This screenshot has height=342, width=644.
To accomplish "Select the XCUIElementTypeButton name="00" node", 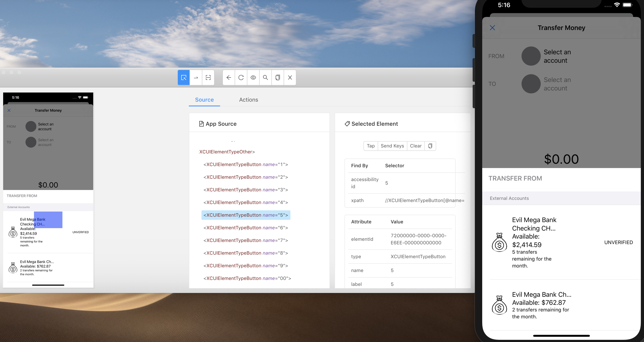I will point(247,278).
